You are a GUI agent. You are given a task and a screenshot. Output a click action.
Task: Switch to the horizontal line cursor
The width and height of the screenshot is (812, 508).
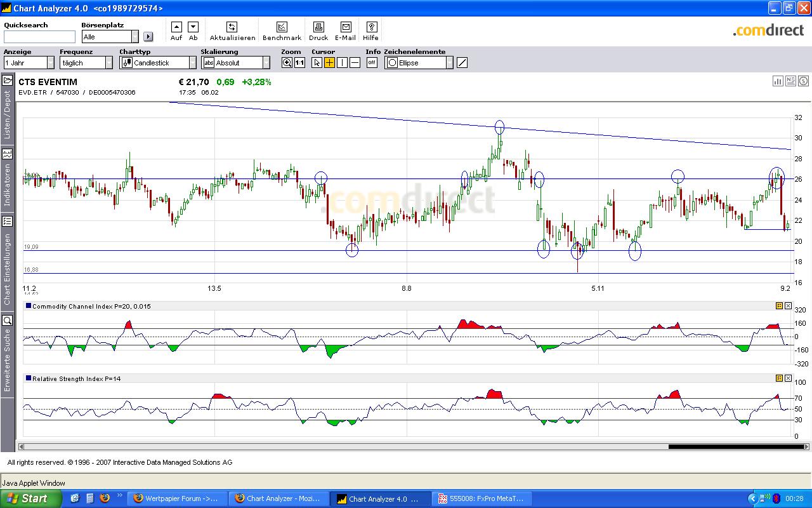(x=355, y=63)
